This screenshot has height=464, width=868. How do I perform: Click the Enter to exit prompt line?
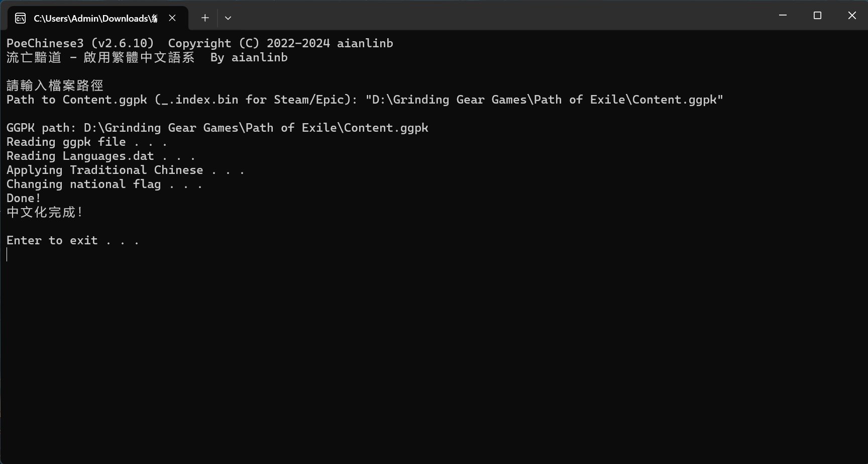pyautogui.click(x=72, y=240)
